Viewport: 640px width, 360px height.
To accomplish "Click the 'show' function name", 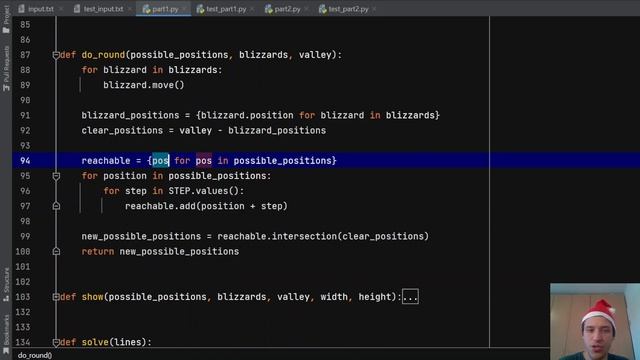I will click(x=92, y=297).
